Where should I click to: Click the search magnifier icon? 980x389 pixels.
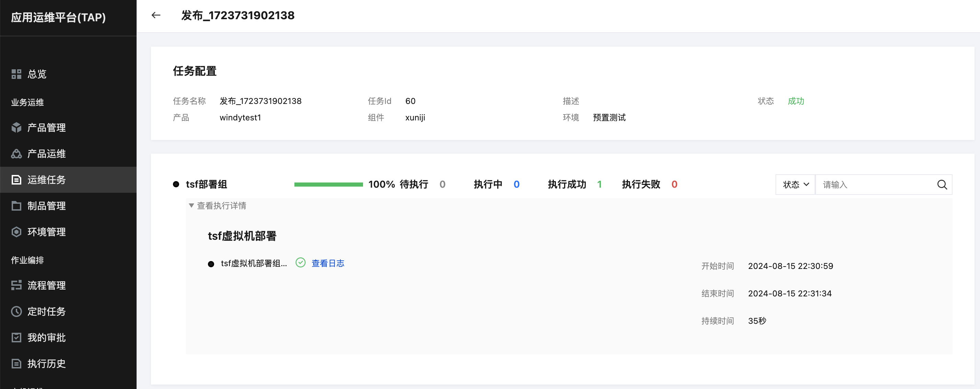pyautogui.click(x=942, y=185)
